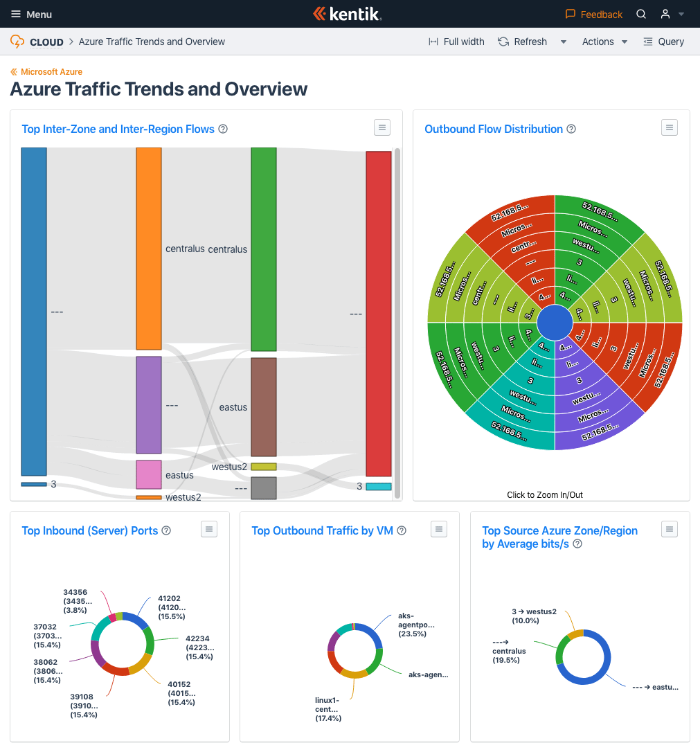Viewport: 700px width, 752px height.
Task: Expand the Refresh interval dropdown arrow
Action: click(x=564, y=42)
